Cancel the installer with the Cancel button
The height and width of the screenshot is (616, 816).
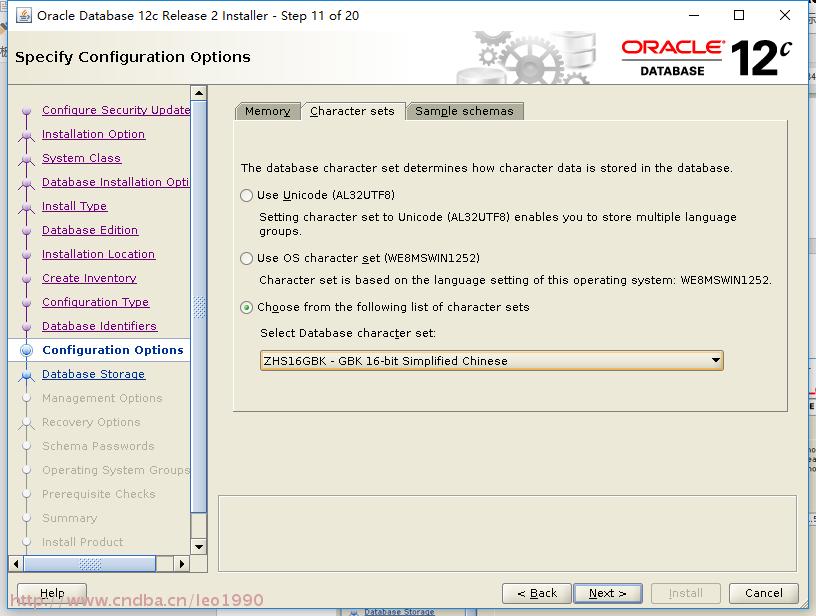coord(763,593)
